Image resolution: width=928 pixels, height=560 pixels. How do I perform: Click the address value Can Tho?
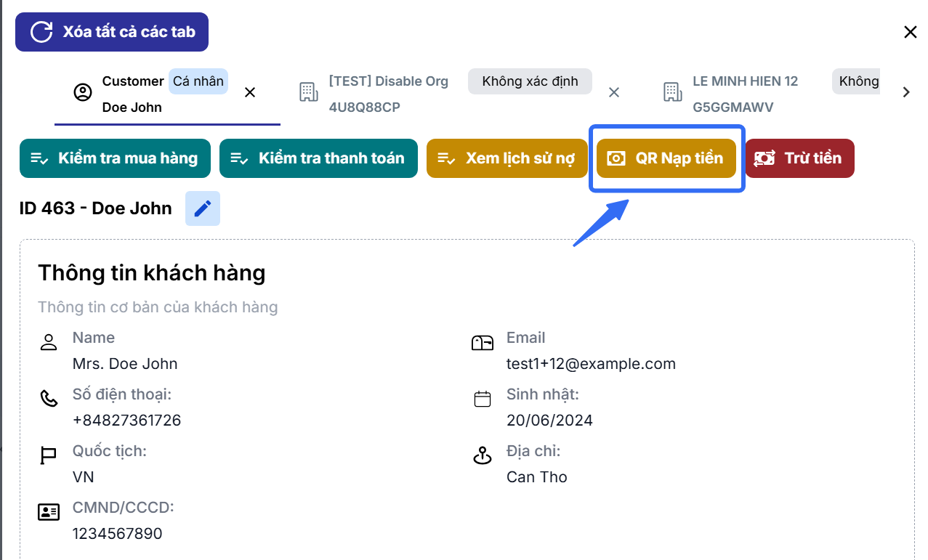tap(537, 477)
